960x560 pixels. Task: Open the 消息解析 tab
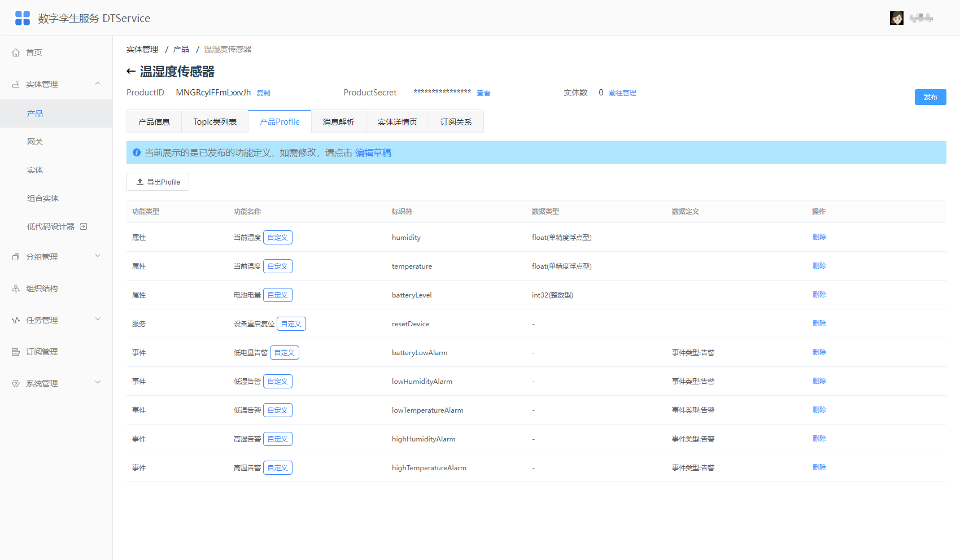[x=339, y=122]
